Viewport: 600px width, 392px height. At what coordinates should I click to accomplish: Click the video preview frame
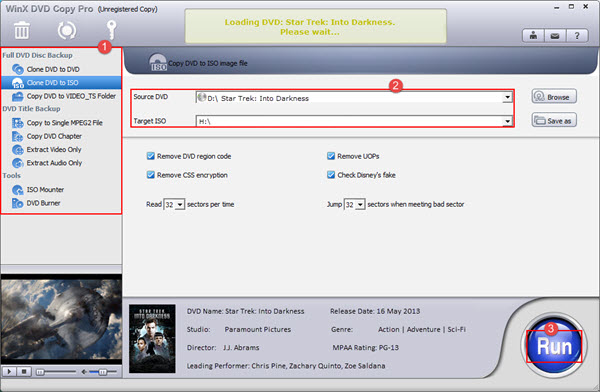(61, 319)
